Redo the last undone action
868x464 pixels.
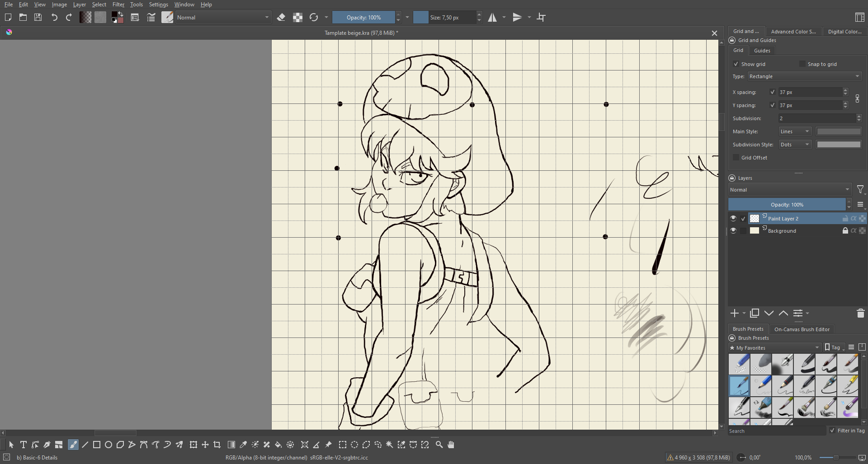point(69,17)
